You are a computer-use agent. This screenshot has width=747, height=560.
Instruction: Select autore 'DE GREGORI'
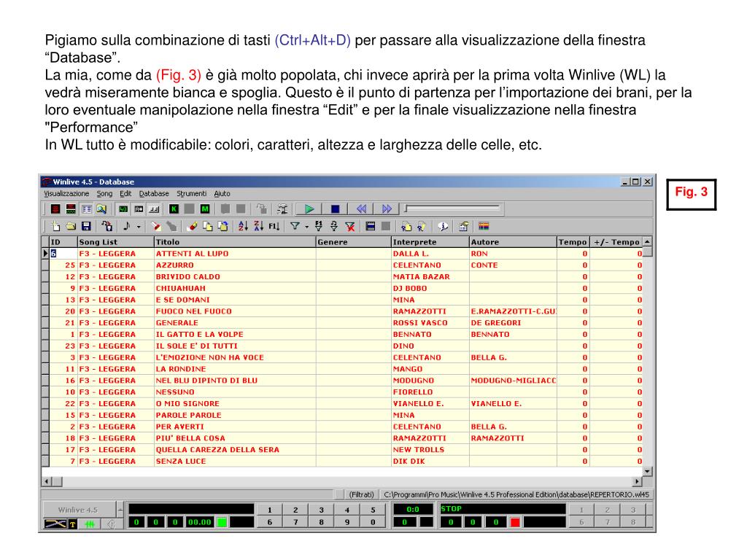(496, 323)
